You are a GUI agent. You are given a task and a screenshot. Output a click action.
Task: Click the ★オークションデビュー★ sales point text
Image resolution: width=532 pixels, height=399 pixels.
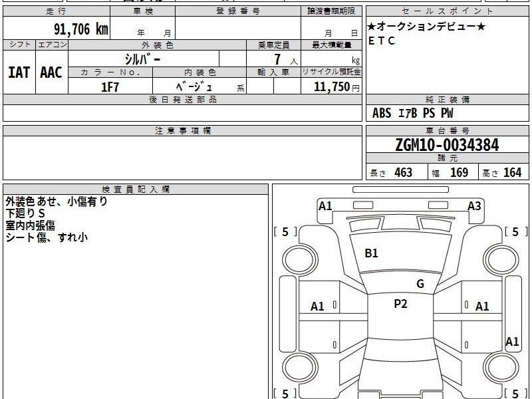[x=427, y=27]
